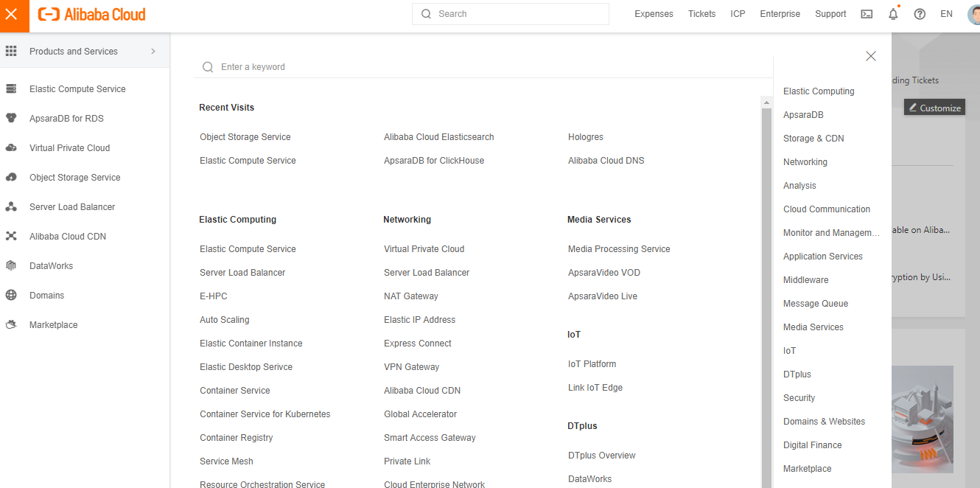The width and height of the screenshot is (980, 488).
Task: Open Elastic IP Address link
Action: (x=419, y=320)
